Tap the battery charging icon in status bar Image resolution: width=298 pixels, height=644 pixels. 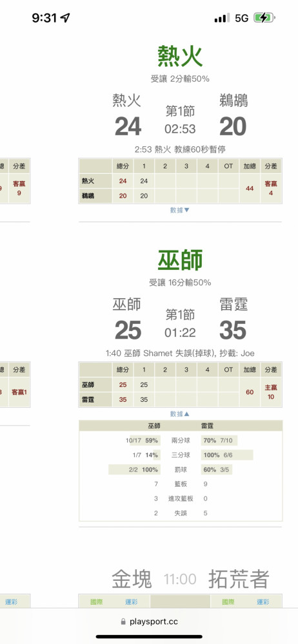tap(264, 17)
